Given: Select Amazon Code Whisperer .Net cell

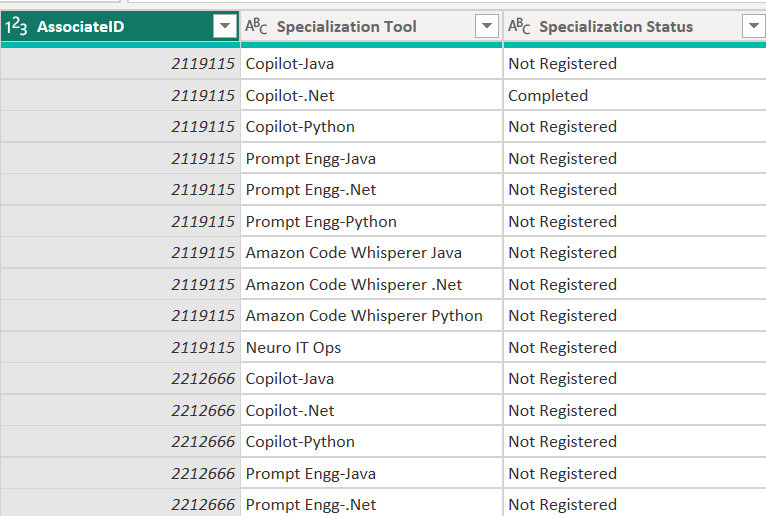Looking at the screenshot, I should (x=371, y=284).
